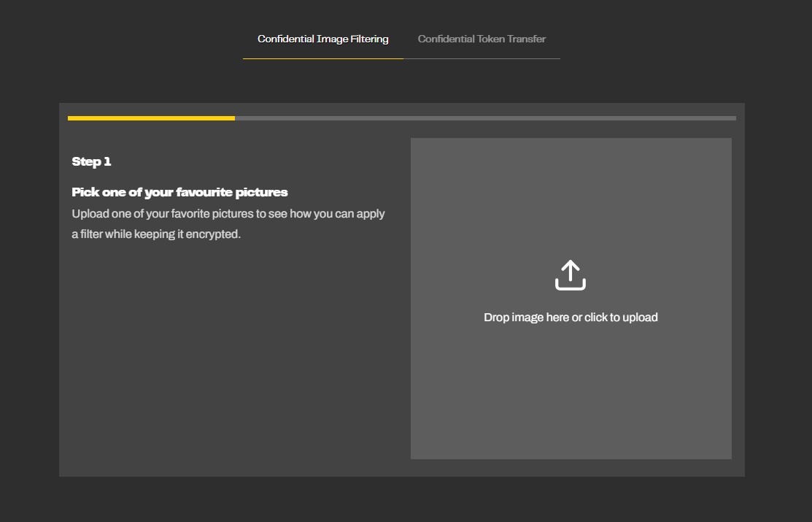Image resolution: width=812 pixels, height=522 pixels.
Task: Open the Confidential Token Transfer tab
Action: pyautogui.click(x=482, y=39)
